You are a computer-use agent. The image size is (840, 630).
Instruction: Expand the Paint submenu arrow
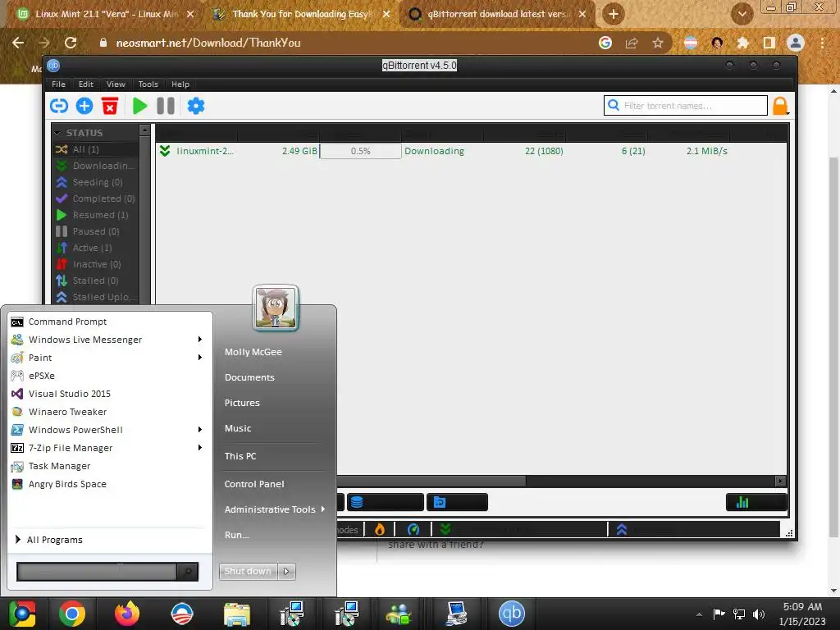pyautogui.click(x=200, y=358)
